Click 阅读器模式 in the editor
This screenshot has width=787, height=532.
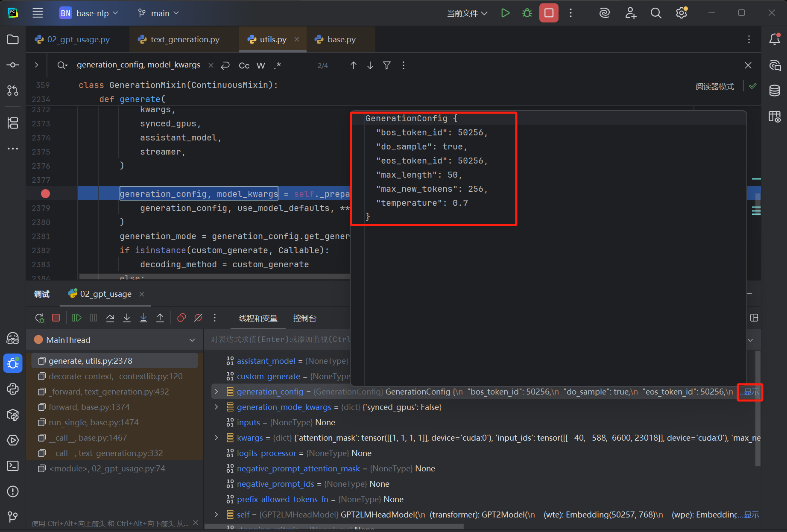(714, 86)
